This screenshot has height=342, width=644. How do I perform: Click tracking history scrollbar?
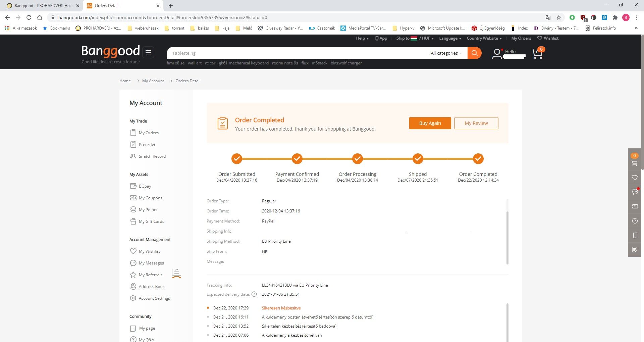(507, 322)
